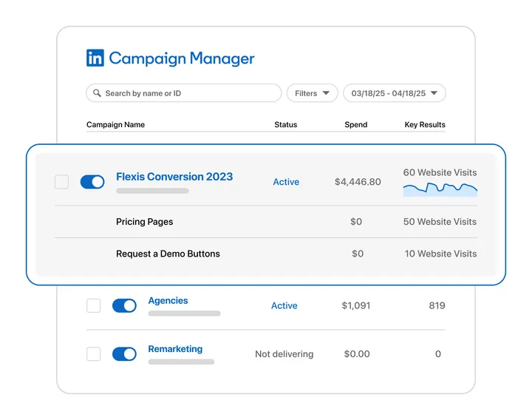Click the $1,091 spend value
The width and height of the screenshot is (532, 420).
[356, 305]
